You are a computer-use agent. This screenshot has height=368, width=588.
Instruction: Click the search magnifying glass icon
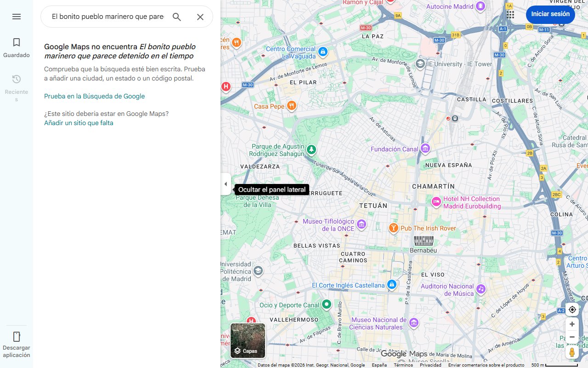(176, 17)
